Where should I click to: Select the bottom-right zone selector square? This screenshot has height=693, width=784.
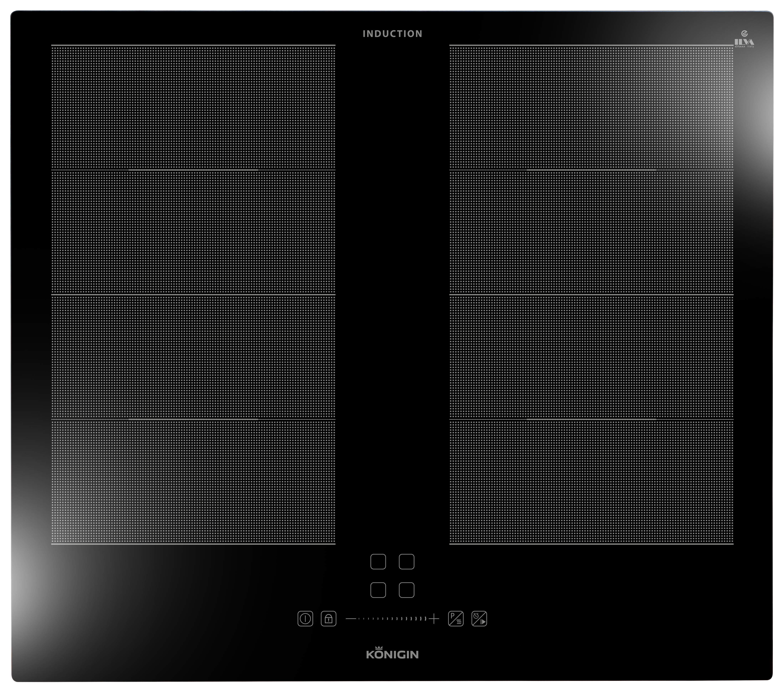407,590
